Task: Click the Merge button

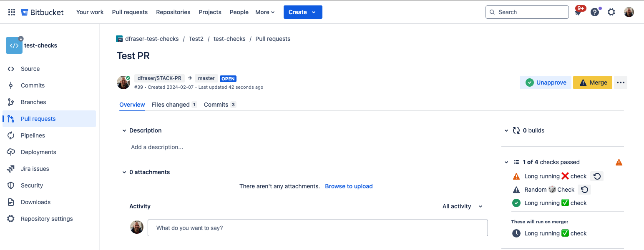Action: click(592, 82)
